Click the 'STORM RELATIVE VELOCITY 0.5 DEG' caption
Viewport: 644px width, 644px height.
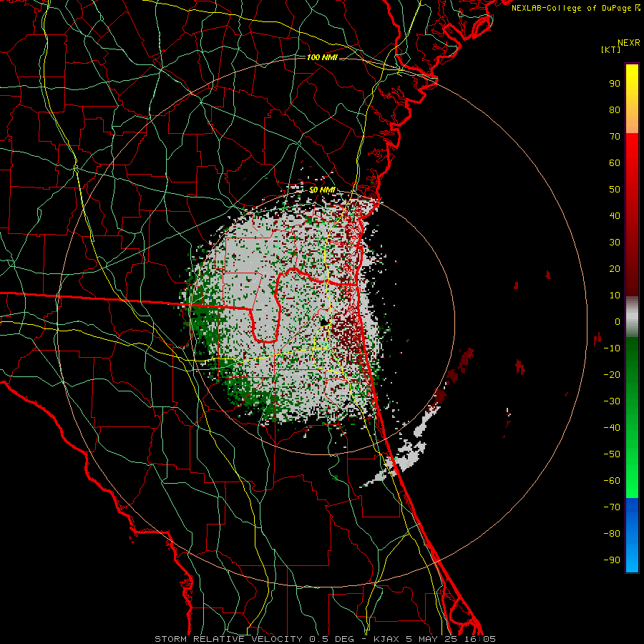255,639
